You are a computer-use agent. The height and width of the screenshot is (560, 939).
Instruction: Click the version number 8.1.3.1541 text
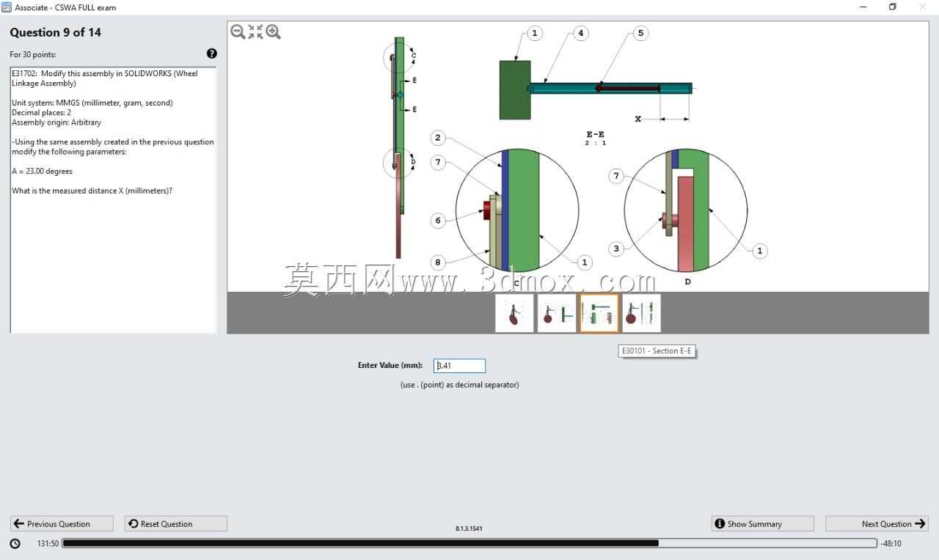(469, 528)
